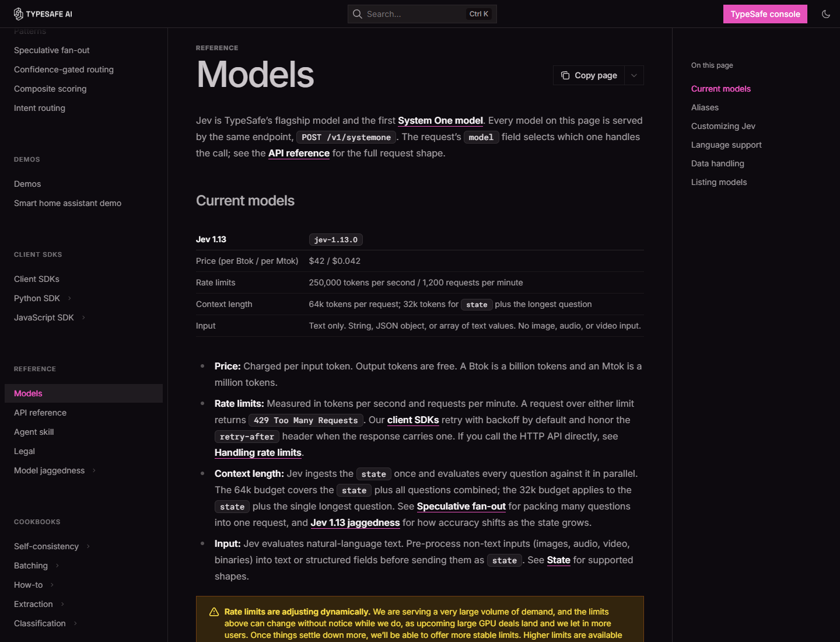
Task: Jump to Data handling section
Action: point(717,163)
